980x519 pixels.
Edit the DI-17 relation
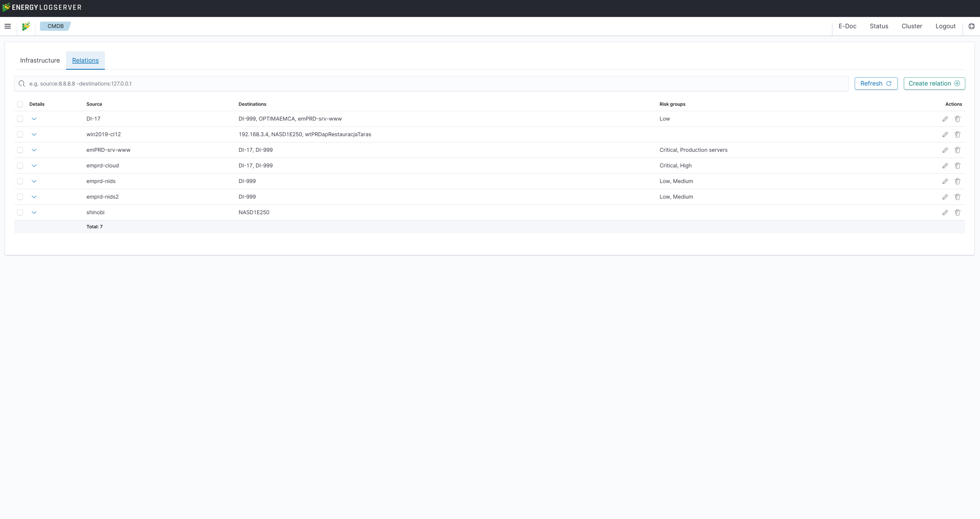[945, 119]
